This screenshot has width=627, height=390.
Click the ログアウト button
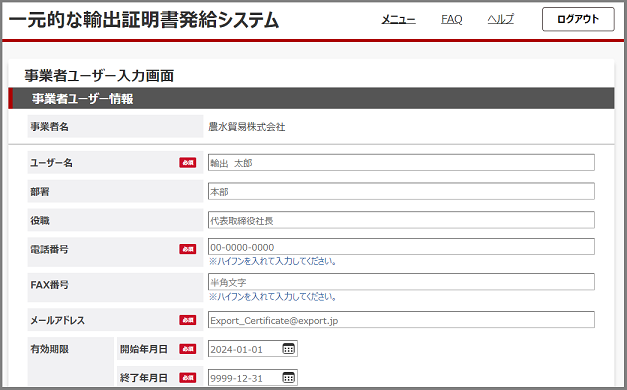(x=578, y=19)
